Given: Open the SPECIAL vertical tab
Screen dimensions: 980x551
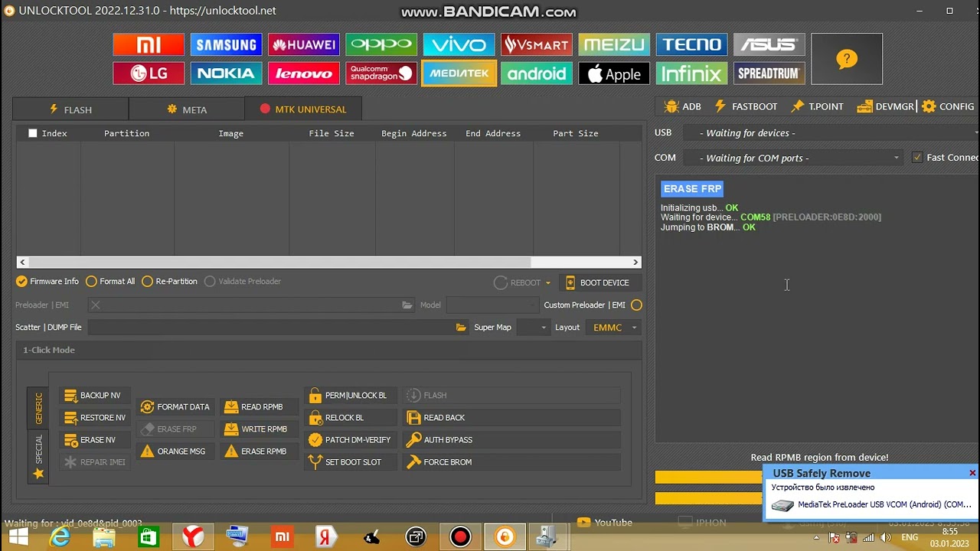Looking at the screenshot, I should click(x=38, y=458).
